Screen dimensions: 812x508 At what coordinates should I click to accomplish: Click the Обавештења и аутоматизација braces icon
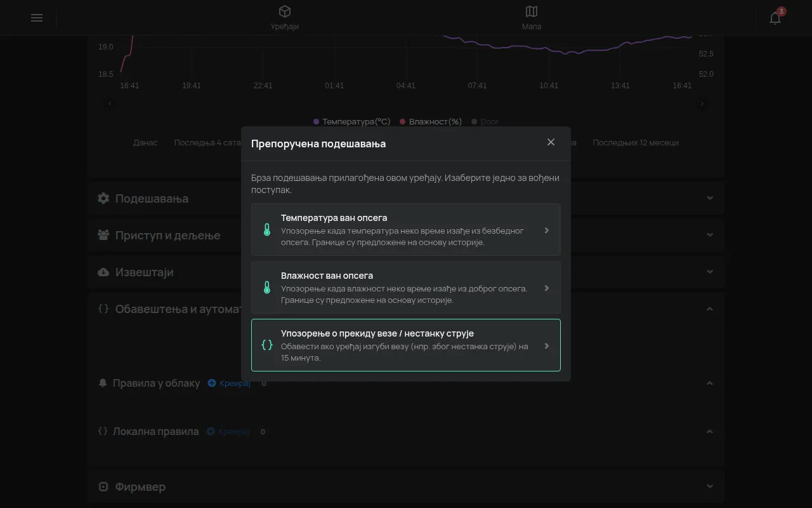[103, 309]
